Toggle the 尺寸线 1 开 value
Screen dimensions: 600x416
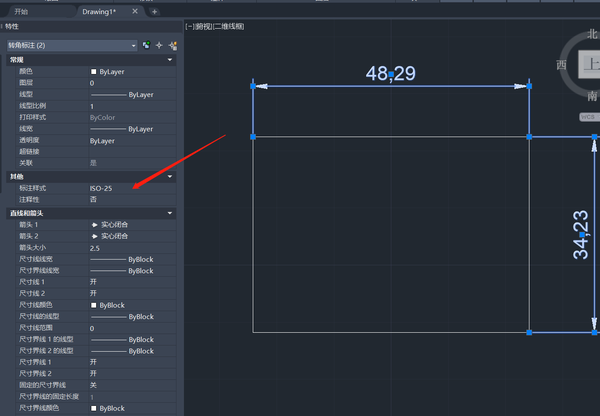click(132, 282)
